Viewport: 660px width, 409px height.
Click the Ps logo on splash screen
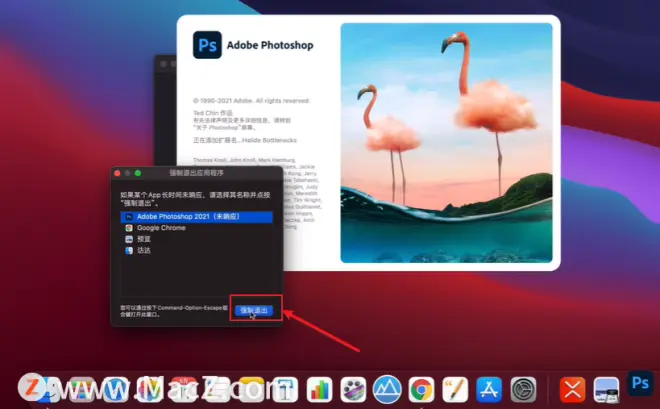point(207,45)
